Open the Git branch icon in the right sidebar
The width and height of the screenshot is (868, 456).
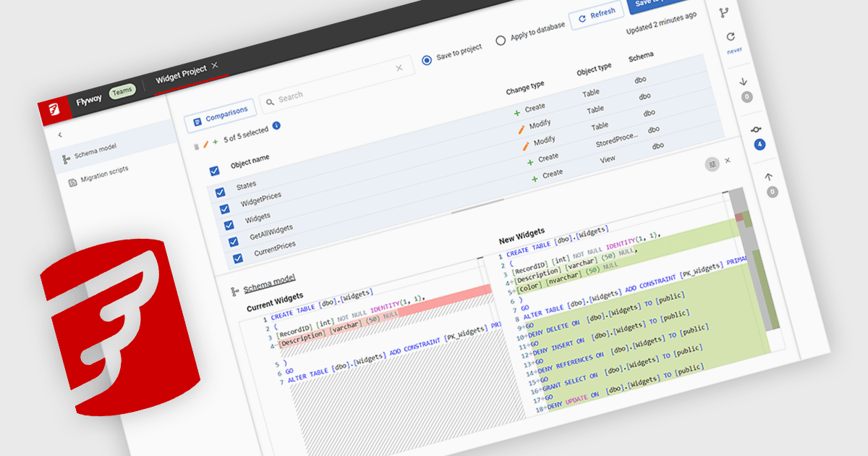(723, 13)
